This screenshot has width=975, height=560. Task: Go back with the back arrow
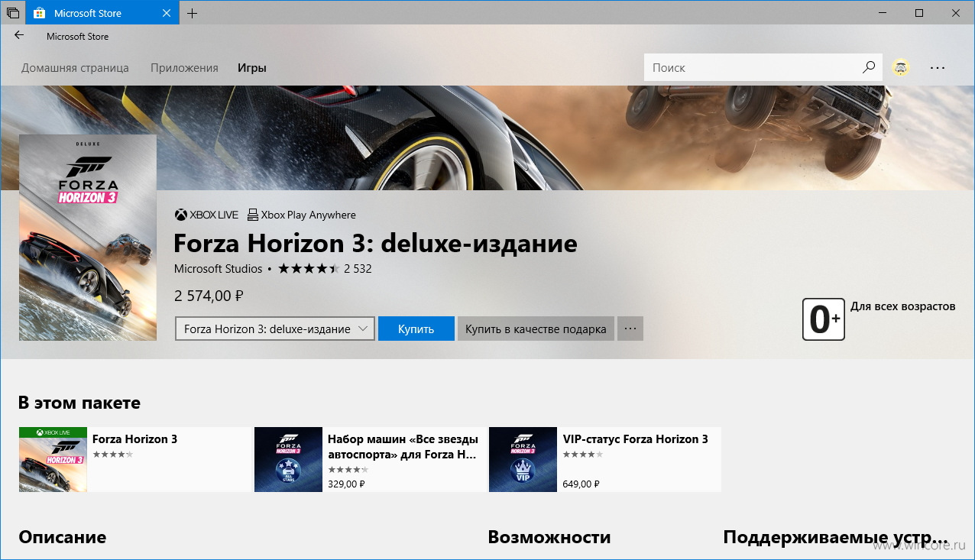(x=19, y=35)
